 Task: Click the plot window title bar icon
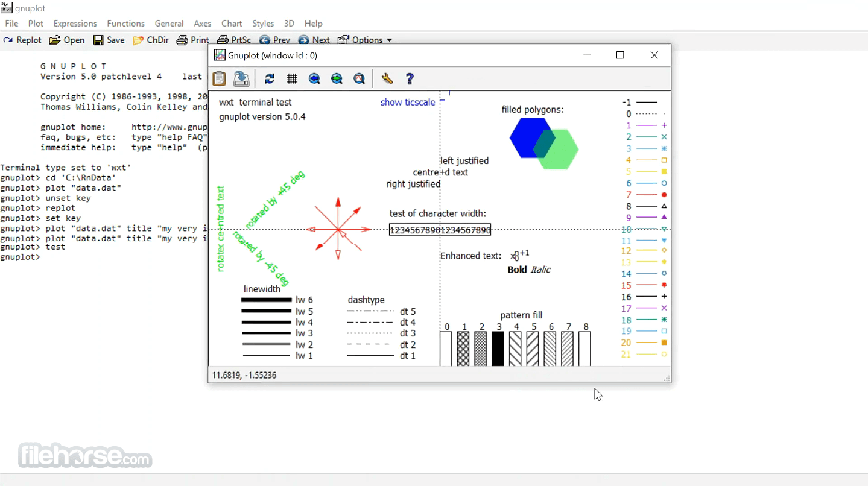[x=220, y=55]
